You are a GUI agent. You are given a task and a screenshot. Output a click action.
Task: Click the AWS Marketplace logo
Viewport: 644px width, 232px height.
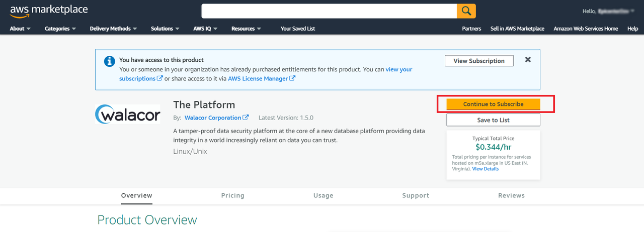pyautogui.click(x=49, y=11)
